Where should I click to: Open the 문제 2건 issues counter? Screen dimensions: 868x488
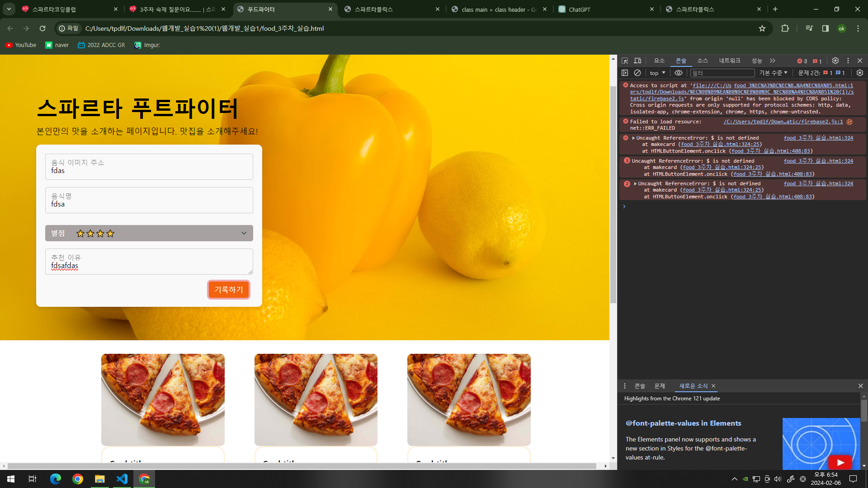click(821, 73)
